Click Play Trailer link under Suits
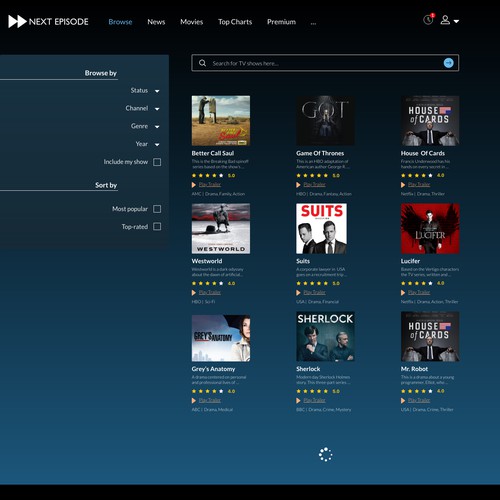The width and height of the screenshot is (500, 500). pyautogui.click(x=314, y=292)
